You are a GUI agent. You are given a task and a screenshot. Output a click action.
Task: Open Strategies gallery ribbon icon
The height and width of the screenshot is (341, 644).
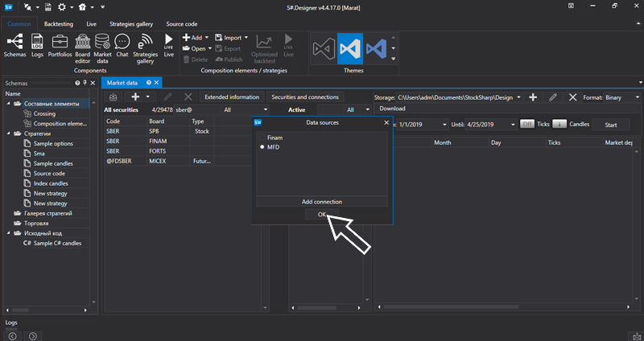coord(145,43)
